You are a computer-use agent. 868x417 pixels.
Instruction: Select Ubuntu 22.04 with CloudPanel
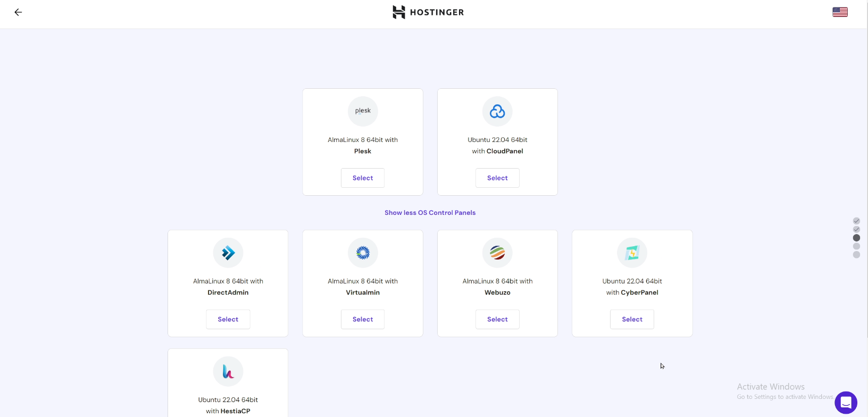[497, 178]
